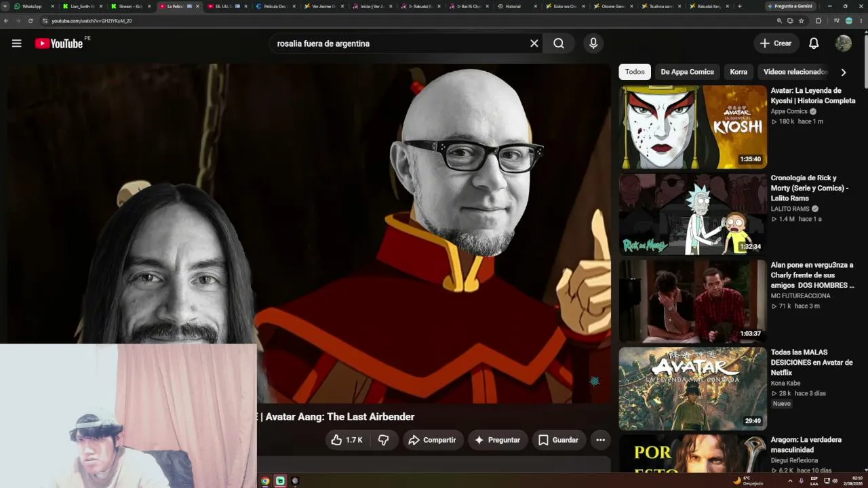Open volume control in system tray
Image resolution: width=868 pixels, height=488 pixels.
pos(835,481)
